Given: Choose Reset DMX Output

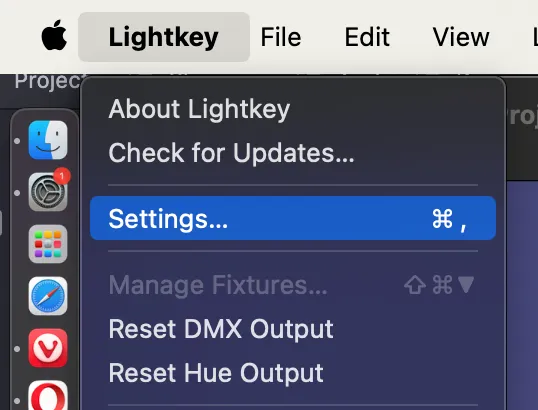Looking at the screenshot, I should [x=293, y=329].
